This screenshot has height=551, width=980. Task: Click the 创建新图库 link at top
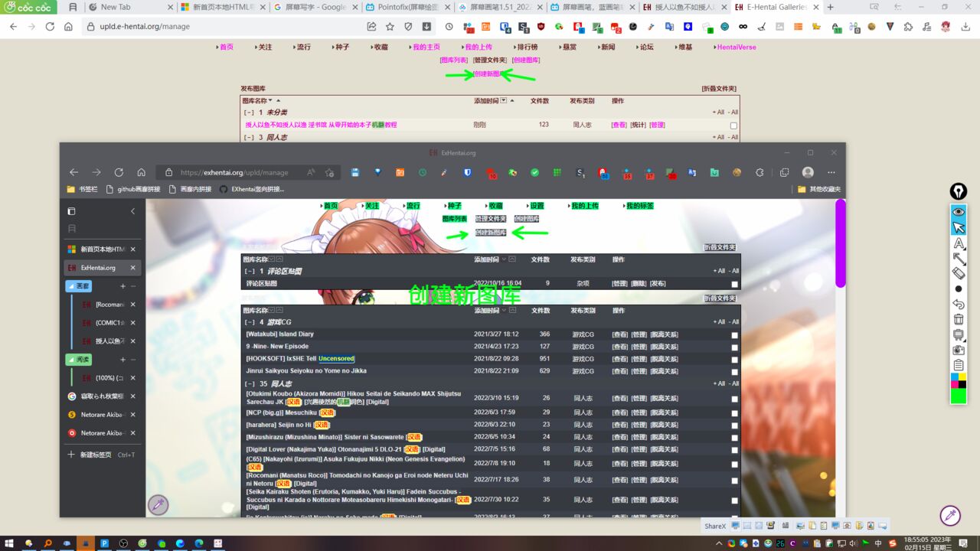pyautogui.click(x=487, y=74)
